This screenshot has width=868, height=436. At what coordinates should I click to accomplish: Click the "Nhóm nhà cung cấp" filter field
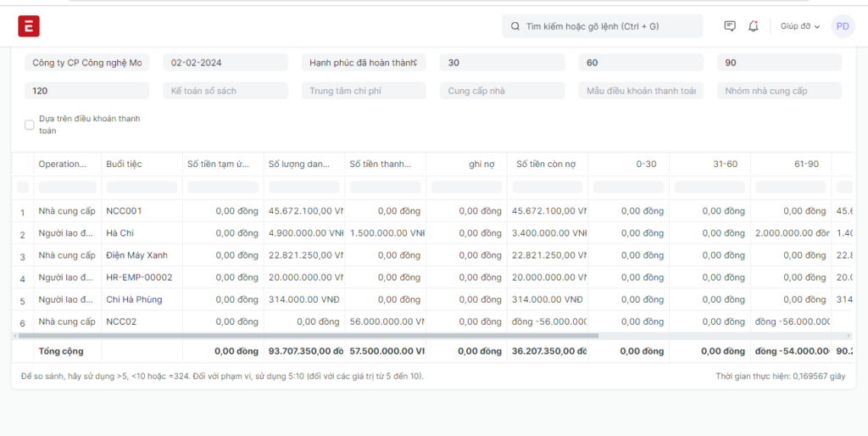[x=778, y=91]
